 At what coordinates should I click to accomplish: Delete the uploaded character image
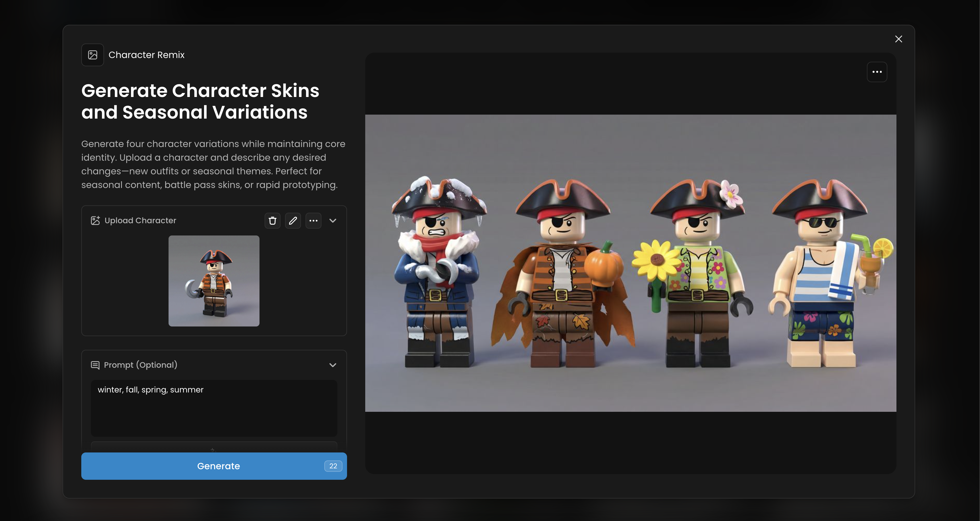point(272,221)
